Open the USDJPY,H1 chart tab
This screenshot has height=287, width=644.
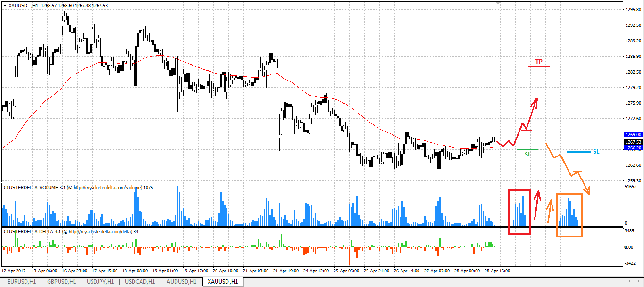tap(100, 282)
